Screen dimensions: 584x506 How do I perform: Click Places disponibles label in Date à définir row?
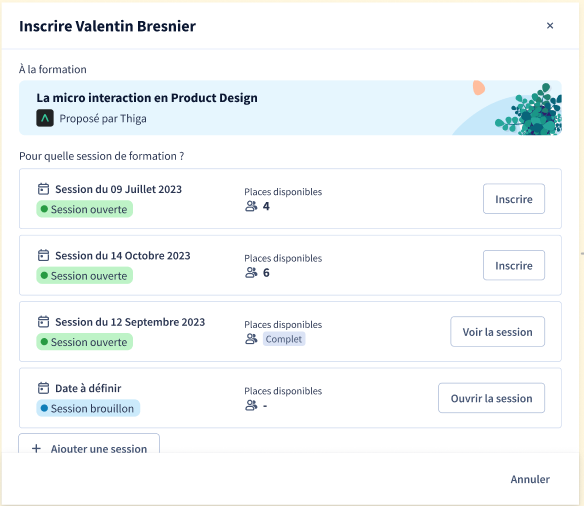(283, 391)
